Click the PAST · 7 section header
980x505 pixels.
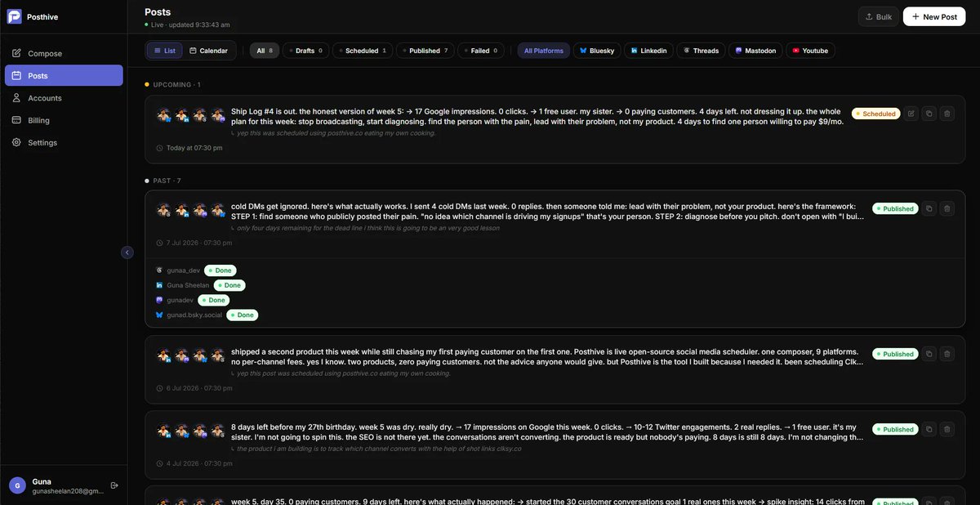pos(163,181)
